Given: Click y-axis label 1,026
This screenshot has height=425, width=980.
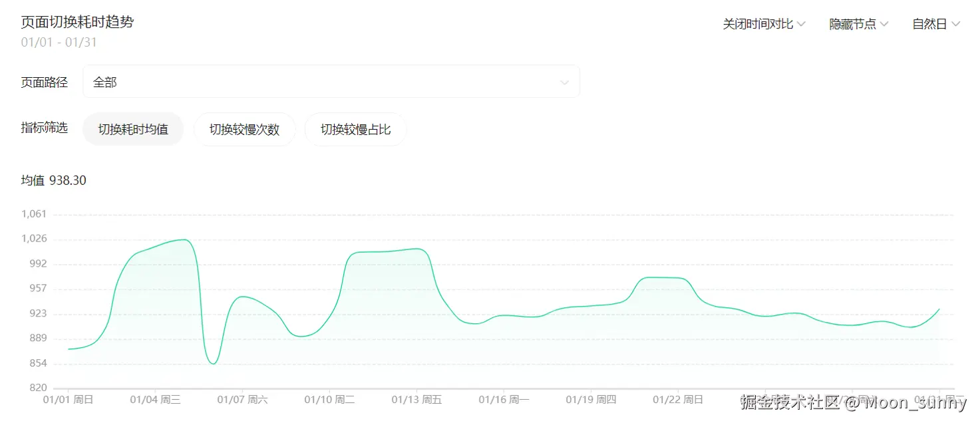Looking at the screenshot, I should (34, 239).
